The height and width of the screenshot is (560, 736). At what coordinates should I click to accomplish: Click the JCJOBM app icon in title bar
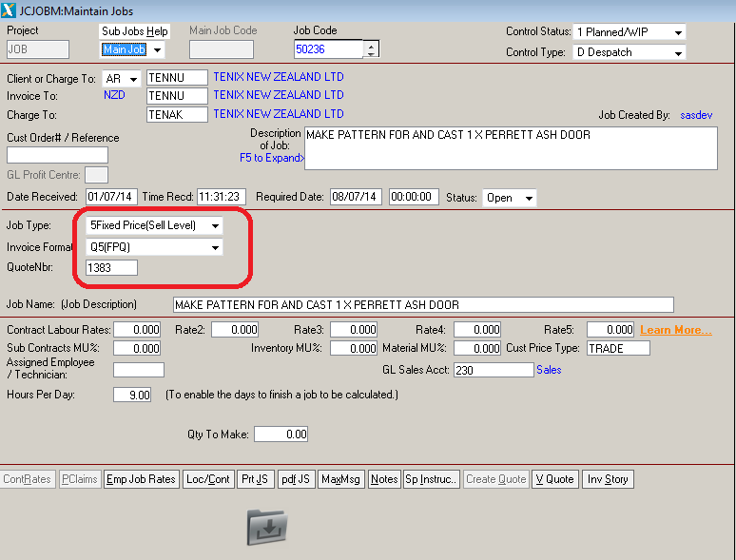click(9, 10)
